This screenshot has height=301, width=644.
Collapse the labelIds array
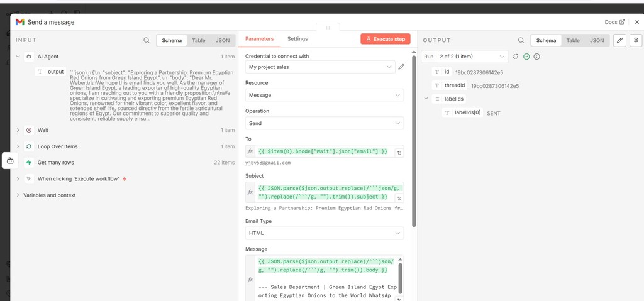426,99
